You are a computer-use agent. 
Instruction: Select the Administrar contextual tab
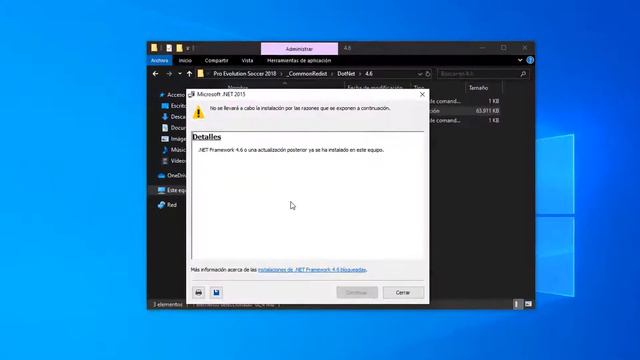(299, 49)
